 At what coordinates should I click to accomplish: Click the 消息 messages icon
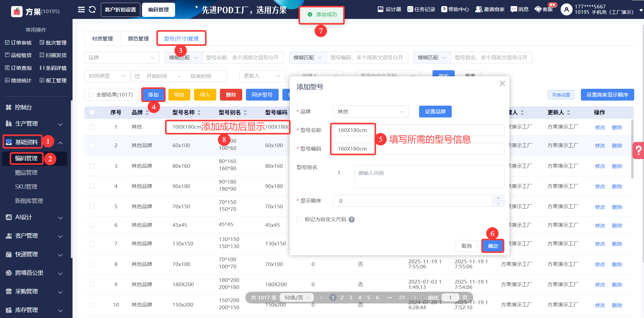point(513,9)
